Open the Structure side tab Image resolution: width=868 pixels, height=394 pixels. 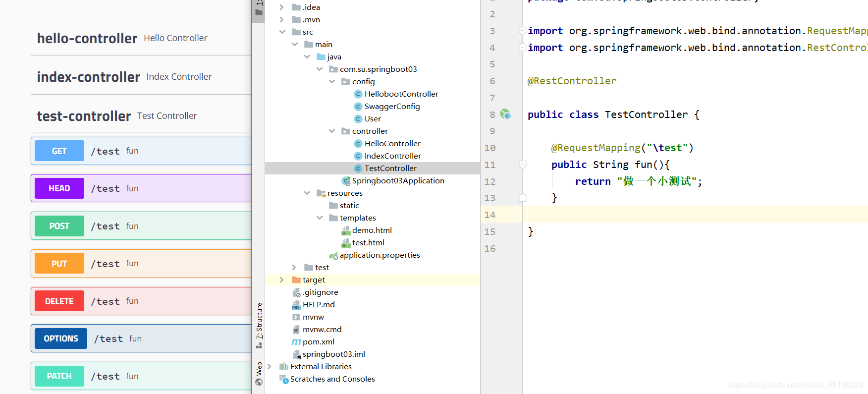[259, 325]
